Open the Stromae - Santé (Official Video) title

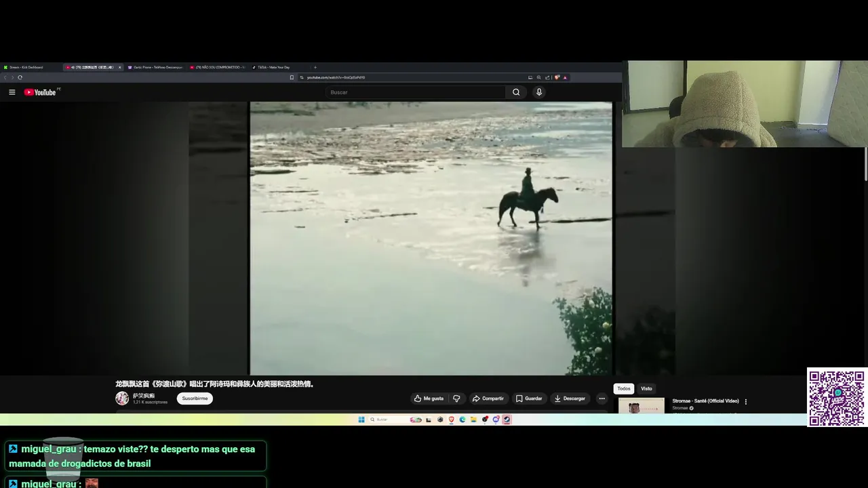pos(705,401)
